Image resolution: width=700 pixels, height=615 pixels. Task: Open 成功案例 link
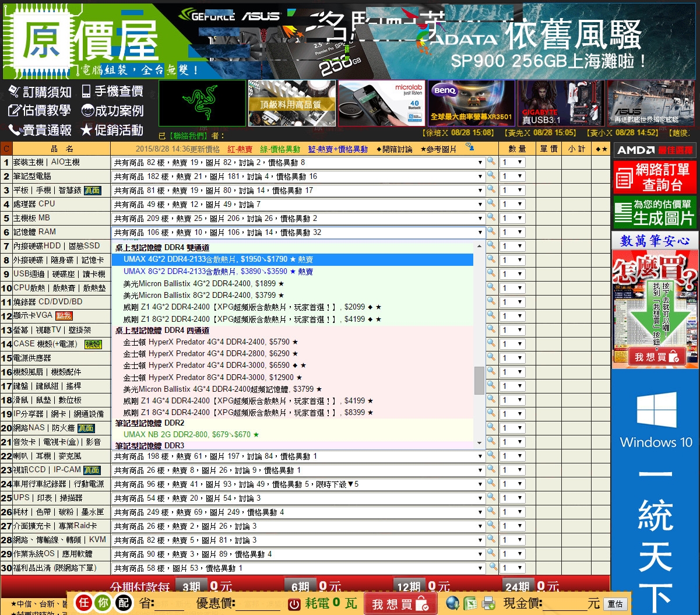(x=112, y=110)
